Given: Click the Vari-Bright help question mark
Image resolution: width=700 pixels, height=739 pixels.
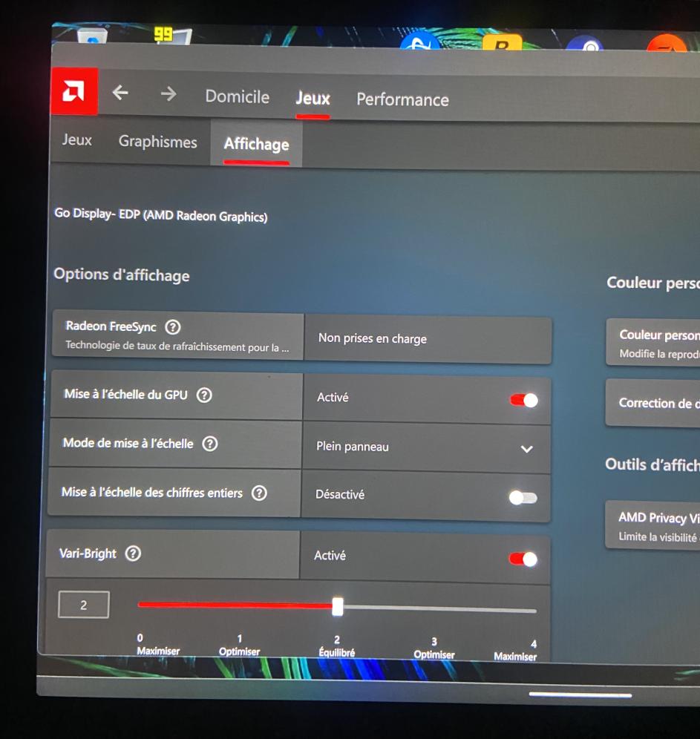Looking at the screenshot, I should click(x=133, y=554).
